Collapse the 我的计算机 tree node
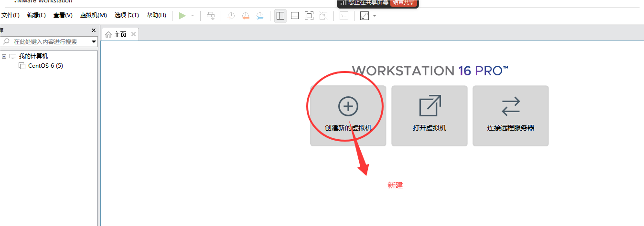 point(4,56)
